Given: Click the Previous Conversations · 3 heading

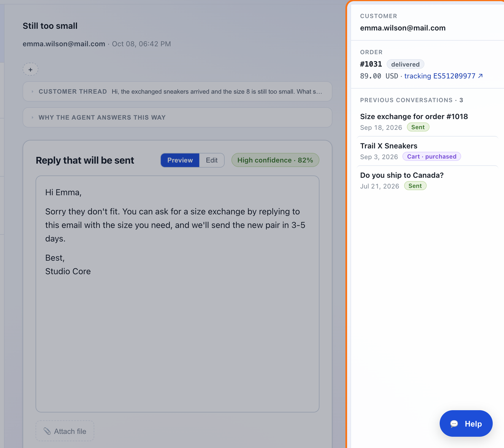Looking at the screenshot, I should tap(412, 100).
